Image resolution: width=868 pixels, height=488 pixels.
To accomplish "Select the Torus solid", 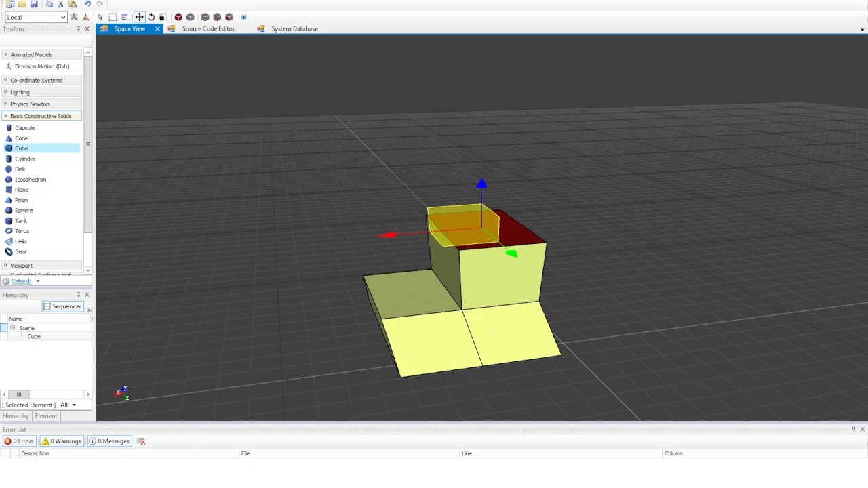I will [x=22, y=231].
